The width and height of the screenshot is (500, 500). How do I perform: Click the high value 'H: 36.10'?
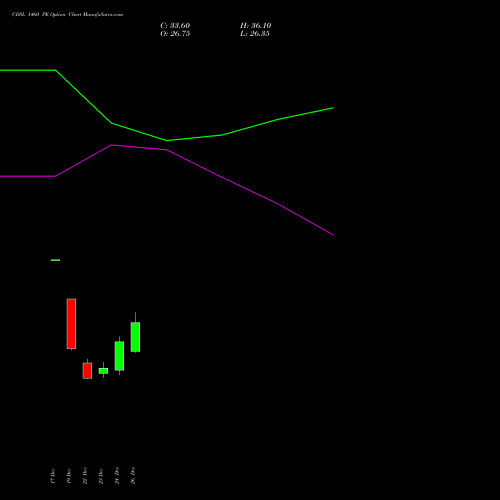click(255, 26)
